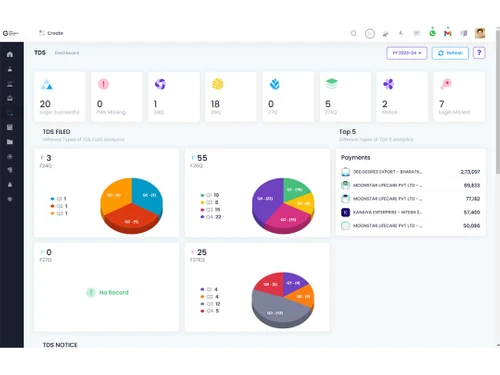Image resolution: width=500 pixels, height=375 pixels.
Task: Open the Home icon in the left sidebar
Action: [10, 54]
